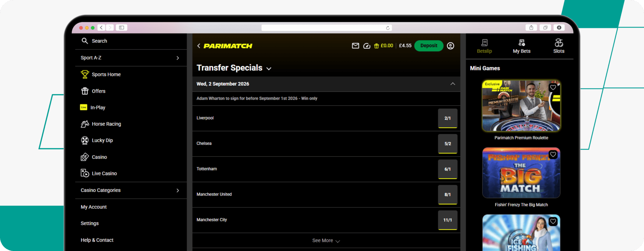The width and height of the screenshot is (644, 251).
Task: Open Help & Contact menu item
Action: [97, 240]
